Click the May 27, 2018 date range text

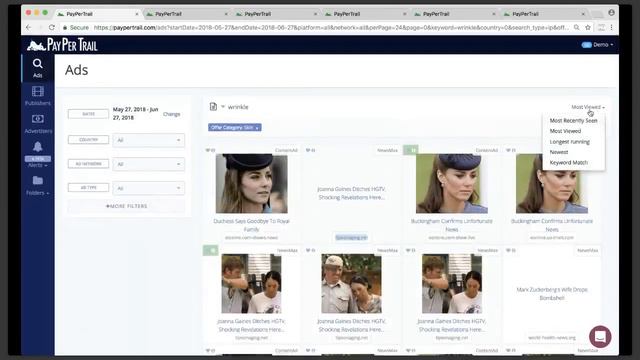(x=135, y=113)
